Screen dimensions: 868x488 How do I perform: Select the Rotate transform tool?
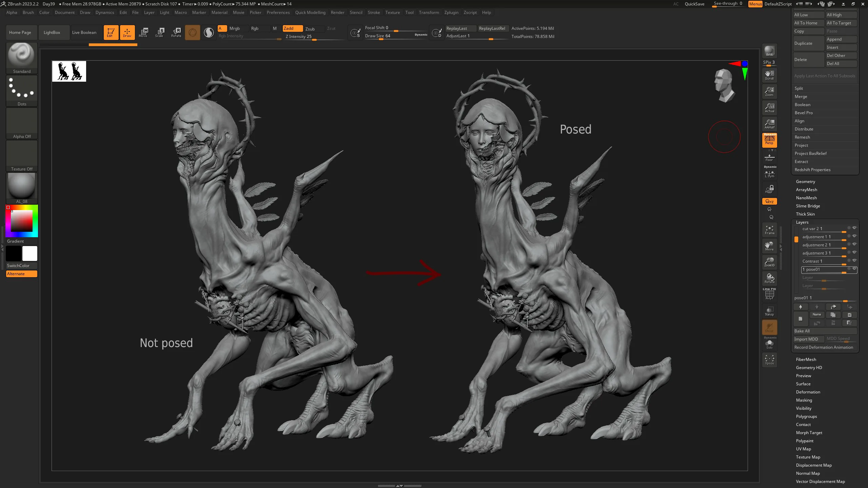point(176,32)
